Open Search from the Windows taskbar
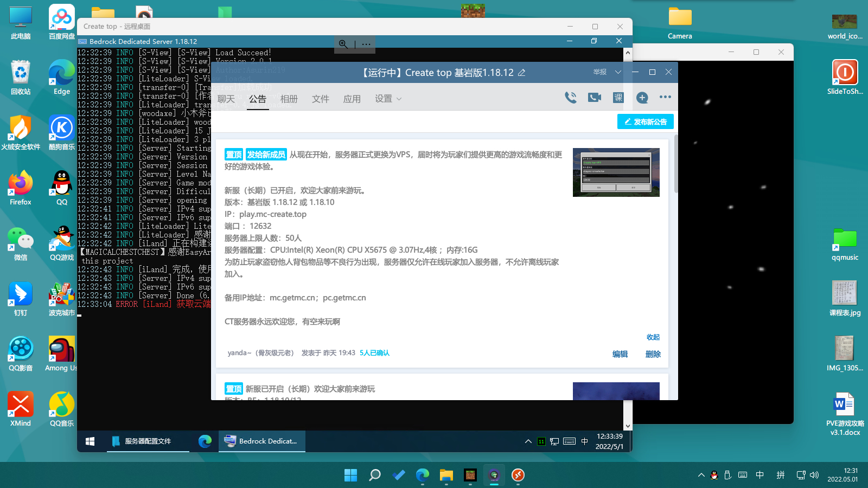The image size is (868, 488). tap(375, 476)
